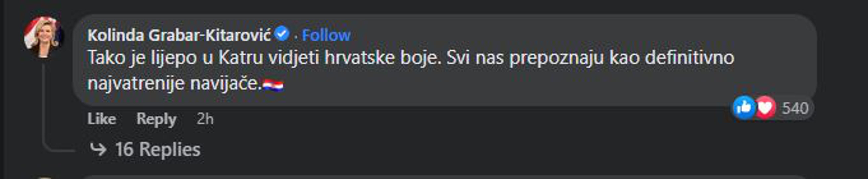Image resolution: width=868 pixels, height=179 pixels.
Task: Like the comment by Kolinda
Action: click(x=102, y=119)
